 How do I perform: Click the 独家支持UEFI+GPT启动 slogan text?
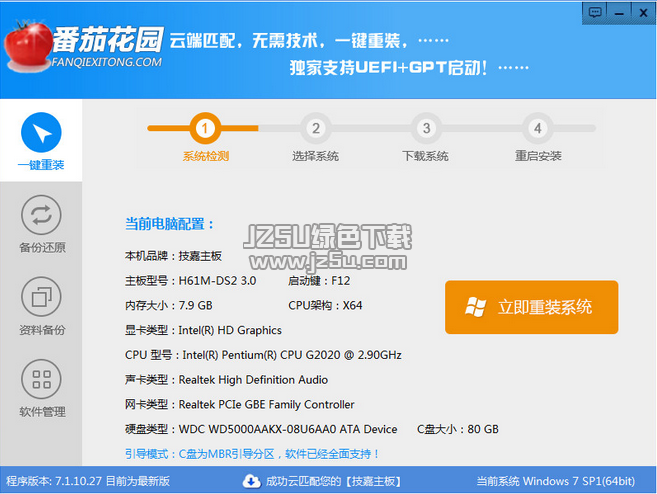[x=409, y=67]
